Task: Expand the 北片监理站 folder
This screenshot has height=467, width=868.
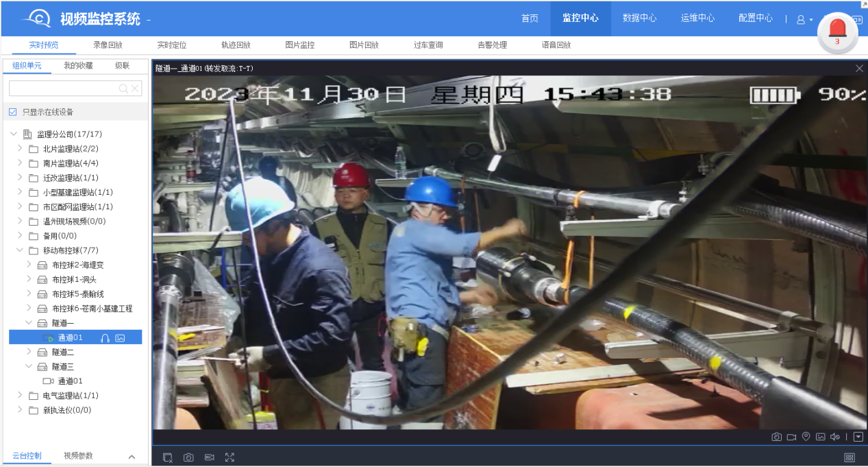Action: (x=20, y=148)
